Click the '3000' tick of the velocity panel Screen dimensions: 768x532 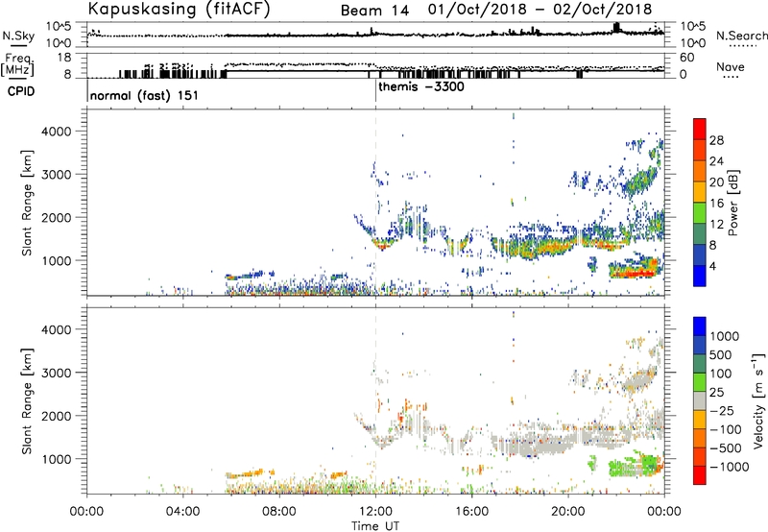[57, 373]
